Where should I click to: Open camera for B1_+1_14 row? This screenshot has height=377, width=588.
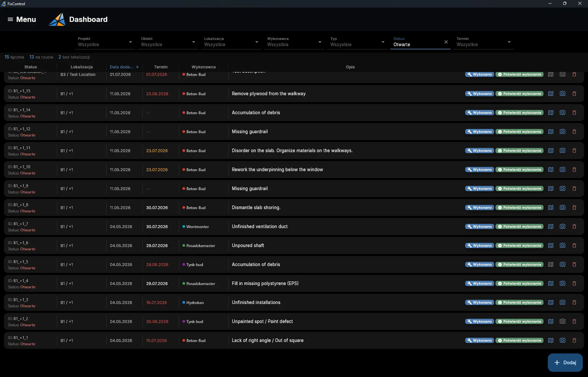562,113
